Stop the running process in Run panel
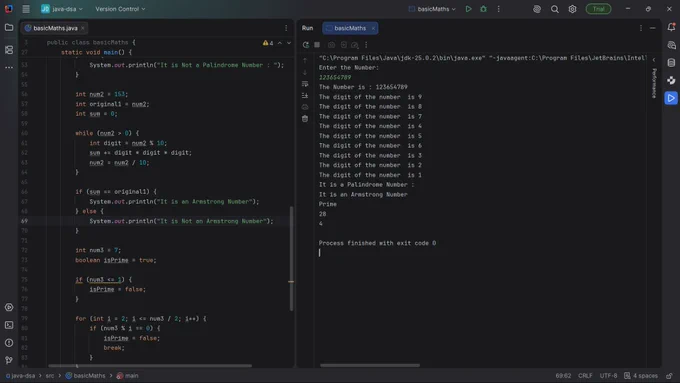680x383 pixels. [x=317, y=45]
